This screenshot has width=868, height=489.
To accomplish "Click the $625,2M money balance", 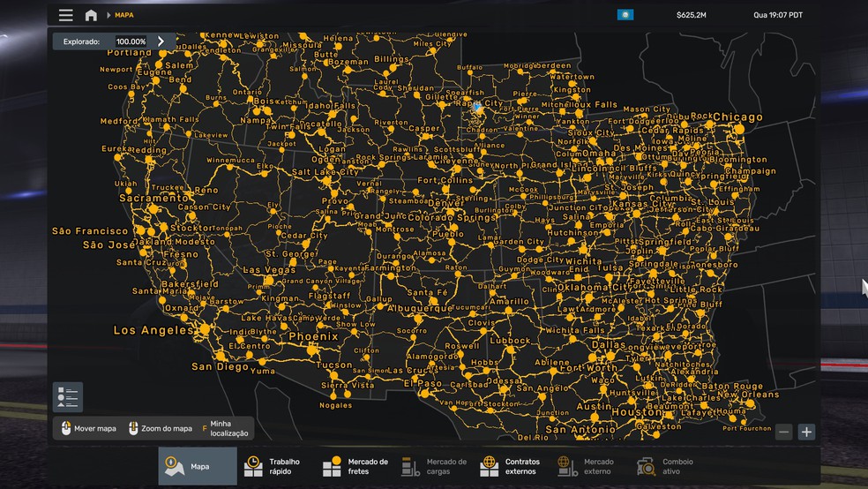I will 691,15.
